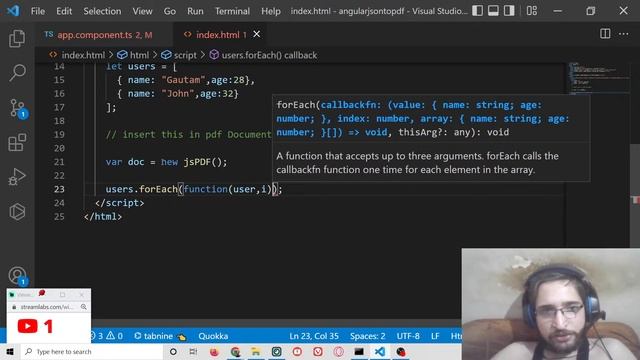Open the Selection menu
The image size is (640, 360).
pos(102,11)
